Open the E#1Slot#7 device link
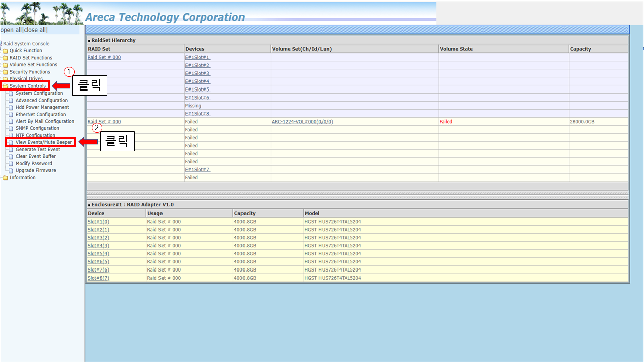644x362 pixels. click(198, 170)
